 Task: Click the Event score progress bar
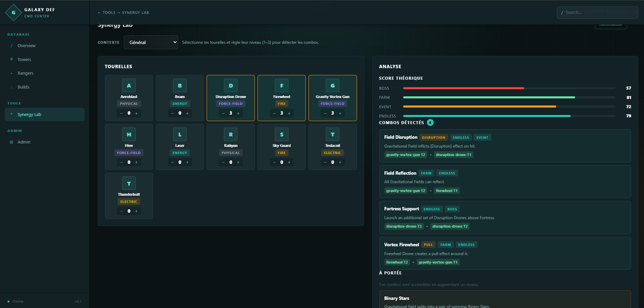pyautogui.click(x=509, y=107)
